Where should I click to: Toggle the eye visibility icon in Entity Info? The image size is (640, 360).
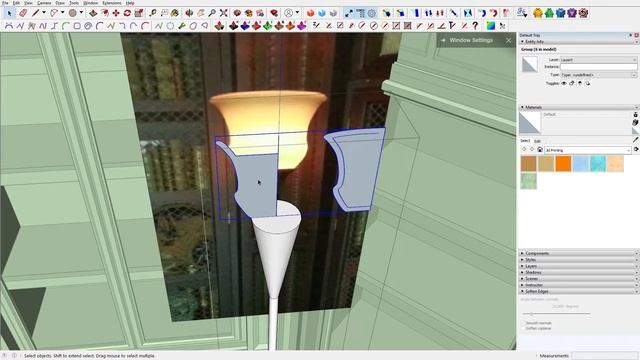pyautogui.click(x=564, y=83)
